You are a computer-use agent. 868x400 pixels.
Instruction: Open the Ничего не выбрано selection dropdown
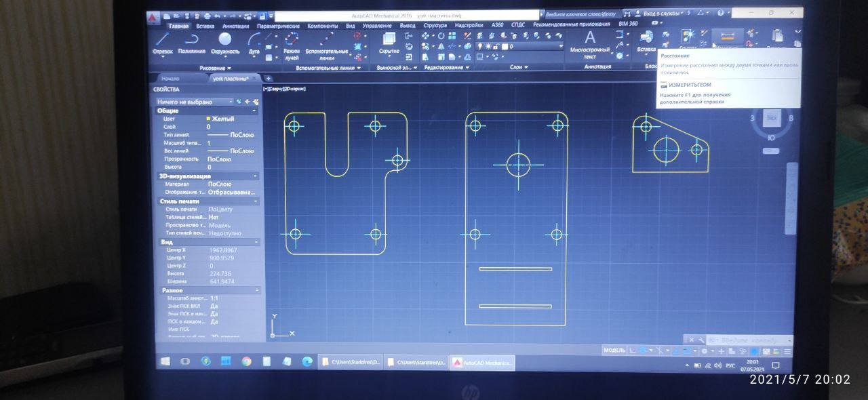pyautogui.click(x=194, y=102)
